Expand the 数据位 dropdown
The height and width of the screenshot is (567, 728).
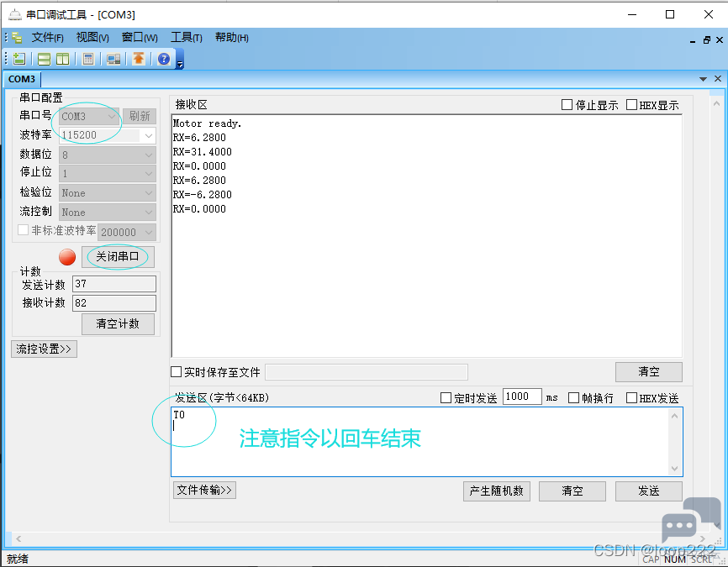[x=108, y=155]
